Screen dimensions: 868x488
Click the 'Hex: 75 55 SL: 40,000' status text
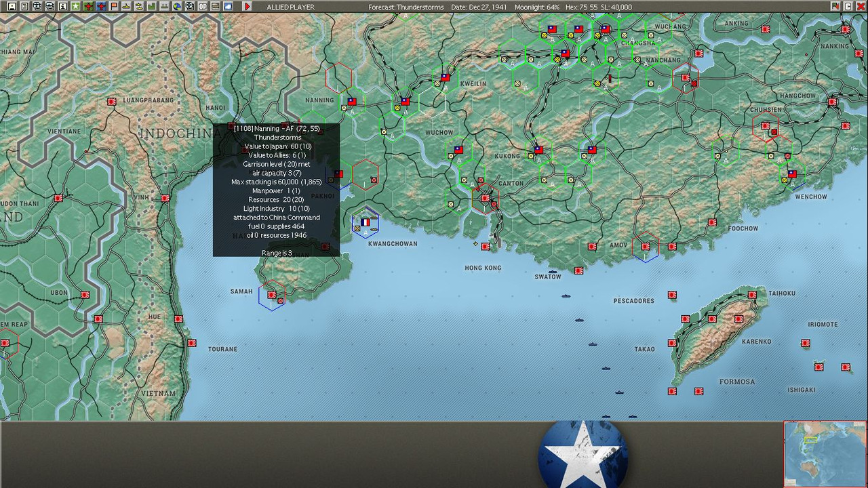[599, 7]
